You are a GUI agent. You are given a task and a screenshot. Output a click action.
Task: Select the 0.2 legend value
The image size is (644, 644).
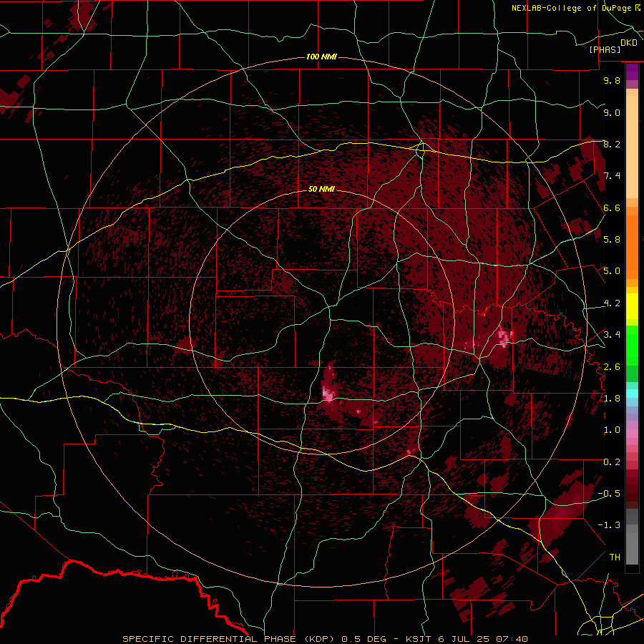tap(612, 462)
